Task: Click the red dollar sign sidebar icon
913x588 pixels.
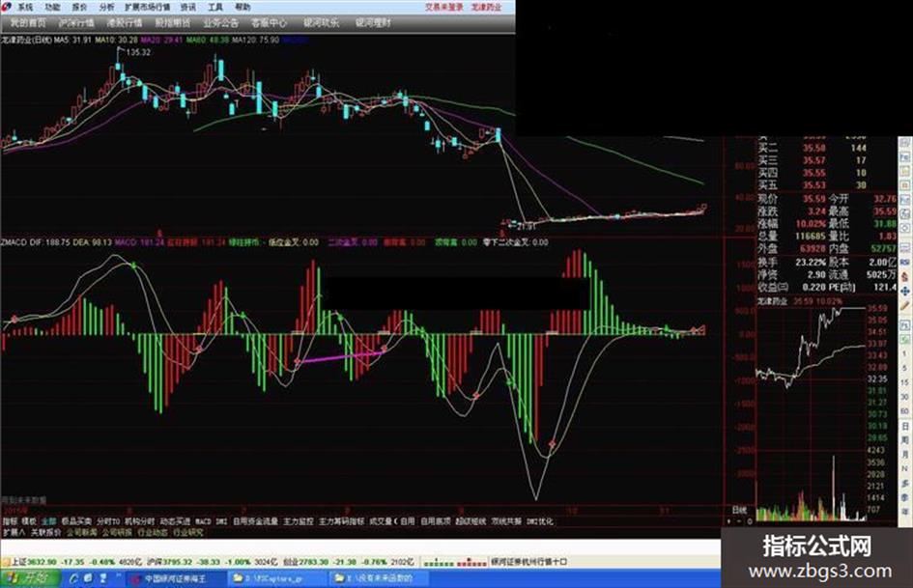Action: point(905,278)
